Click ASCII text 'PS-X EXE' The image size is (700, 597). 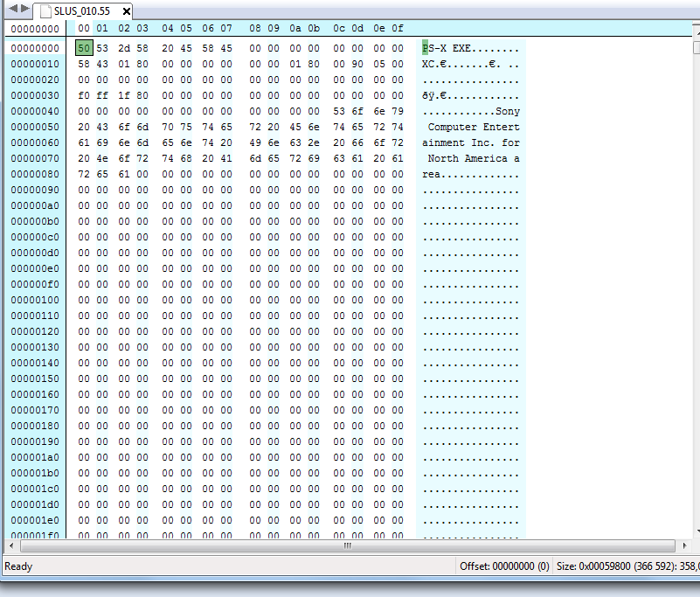tap(446, 48)
